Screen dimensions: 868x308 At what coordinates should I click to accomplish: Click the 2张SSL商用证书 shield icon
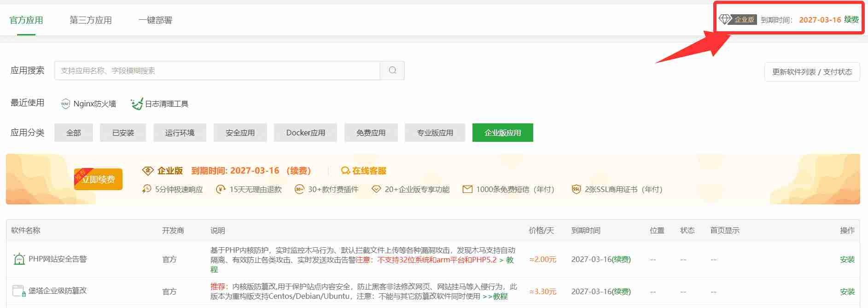click(576, 189)
